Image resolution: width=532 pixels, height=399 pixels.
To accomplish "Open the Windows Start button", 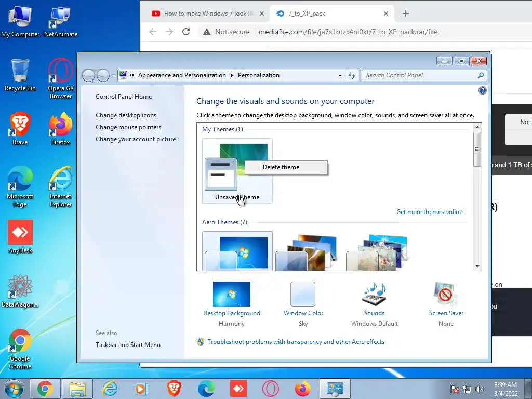I will pyautogui.click(x=14, y=389).
